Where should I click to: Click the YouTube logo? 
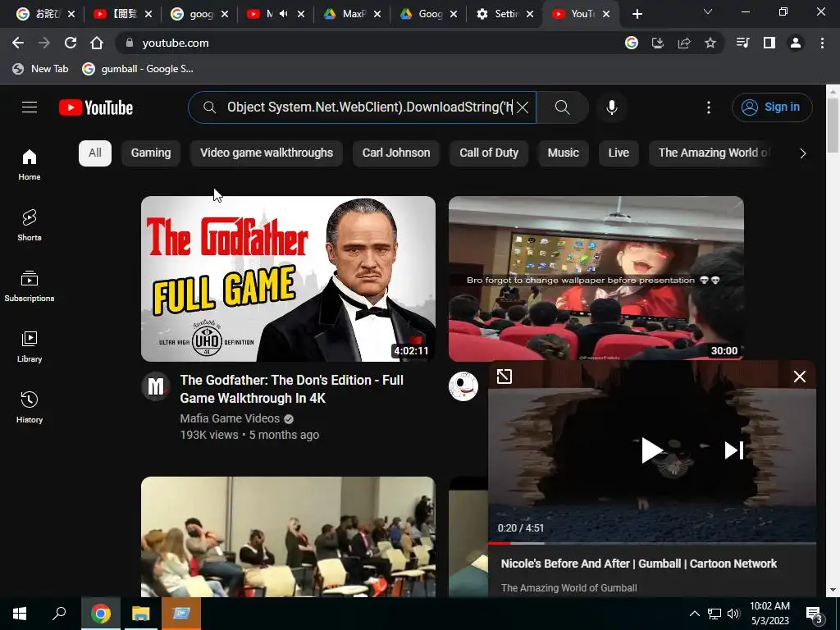pyautogui.click(x=96, y=107)
